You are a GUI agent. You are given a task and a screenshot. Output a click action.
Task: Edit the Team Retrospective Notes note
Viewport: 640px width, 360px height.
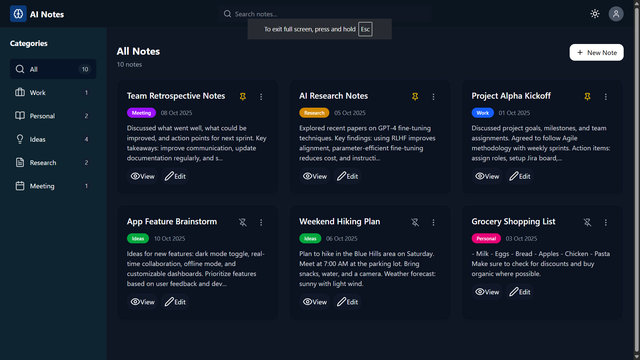tap(175, 176)
